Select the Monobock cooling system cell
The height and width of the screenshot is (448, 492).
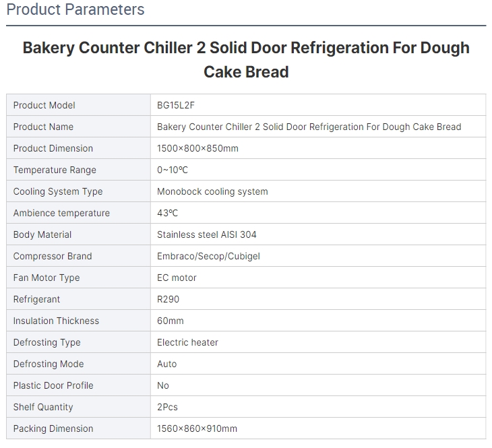[318, 191]
